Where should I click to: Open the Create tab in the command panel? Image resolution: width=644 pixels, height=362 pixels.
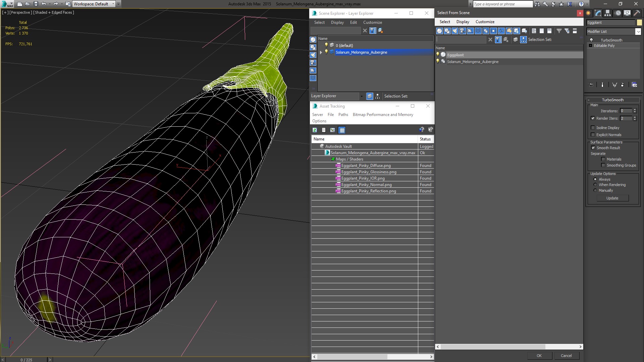tap(589, 13)
